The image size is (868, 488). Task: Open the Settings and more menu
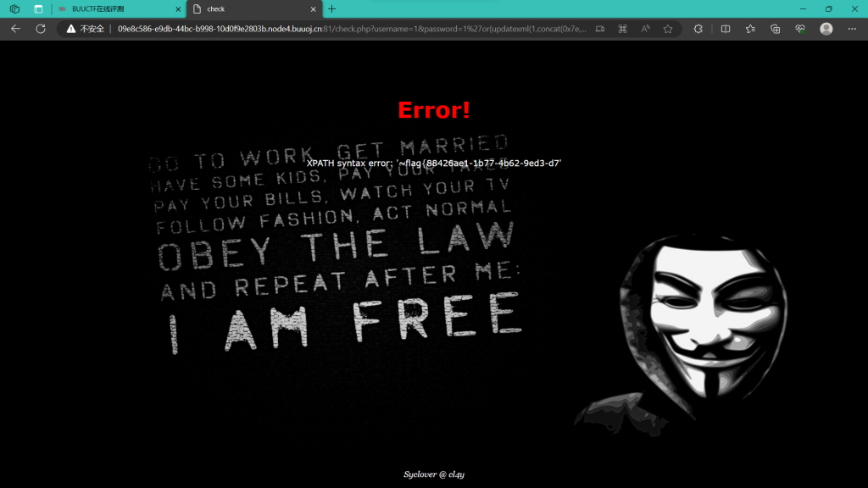coord(852,29)
